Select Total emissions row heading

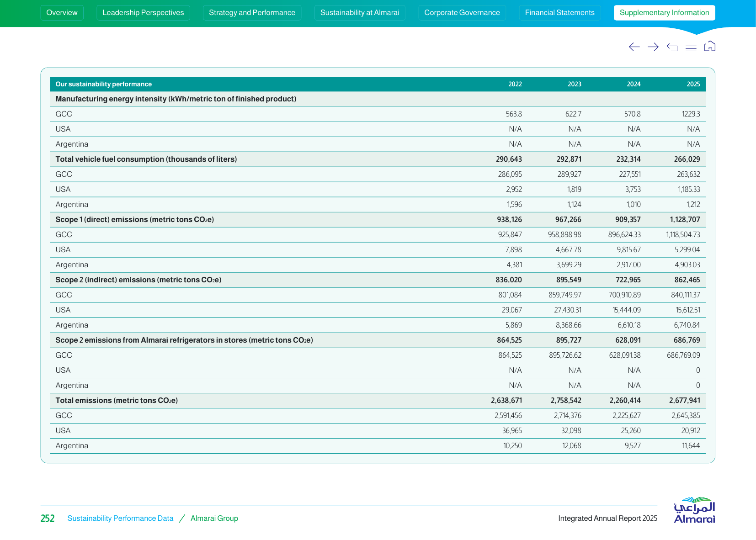tap(117, 400)
